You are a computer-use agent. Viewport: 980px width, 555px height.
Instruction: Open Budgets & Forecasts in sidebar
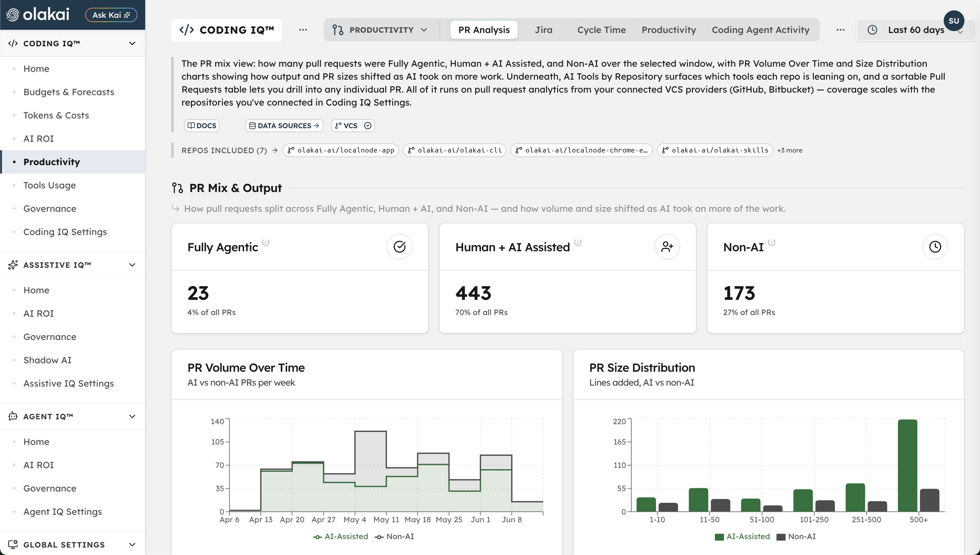[x=69, y=92]
